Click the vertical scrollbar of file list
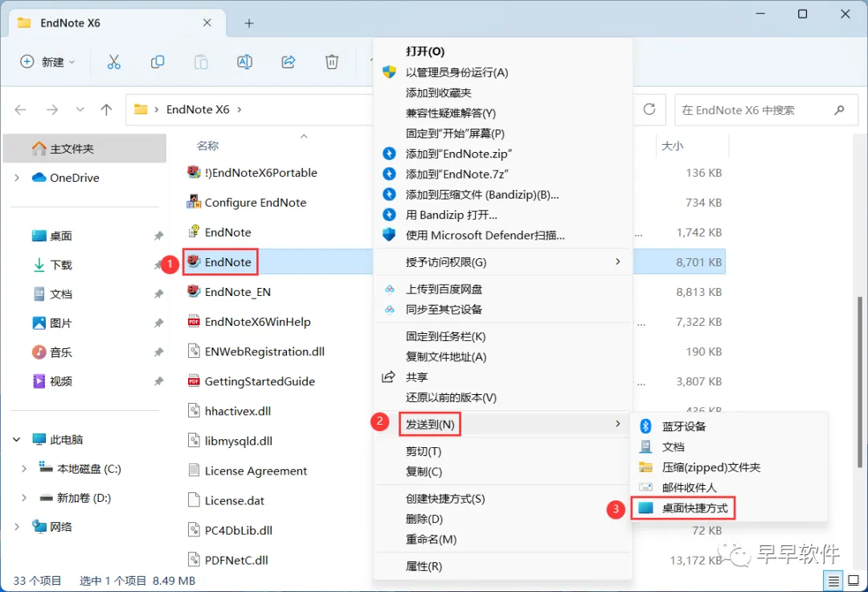 [x=860, y=381]
